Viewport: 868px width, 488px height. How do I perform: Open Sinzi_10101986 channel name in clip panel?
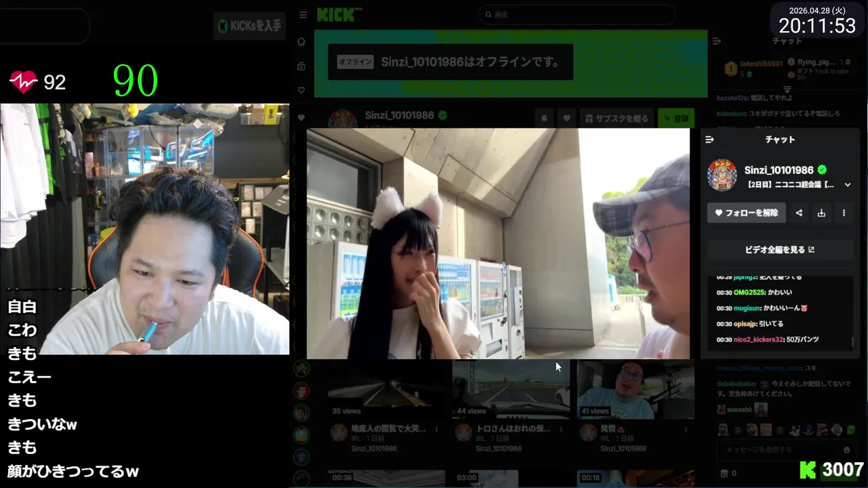tap(778, 170)
